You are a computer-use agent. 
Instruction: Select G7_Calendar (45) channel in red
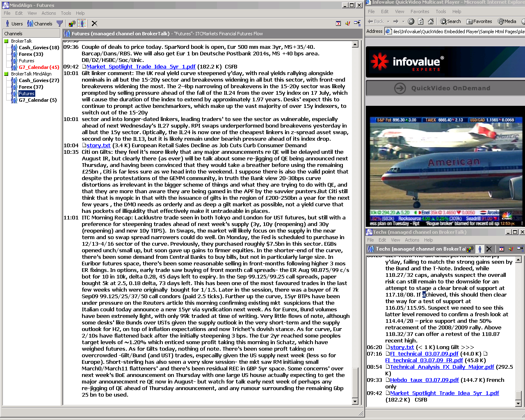click(39, 67)
